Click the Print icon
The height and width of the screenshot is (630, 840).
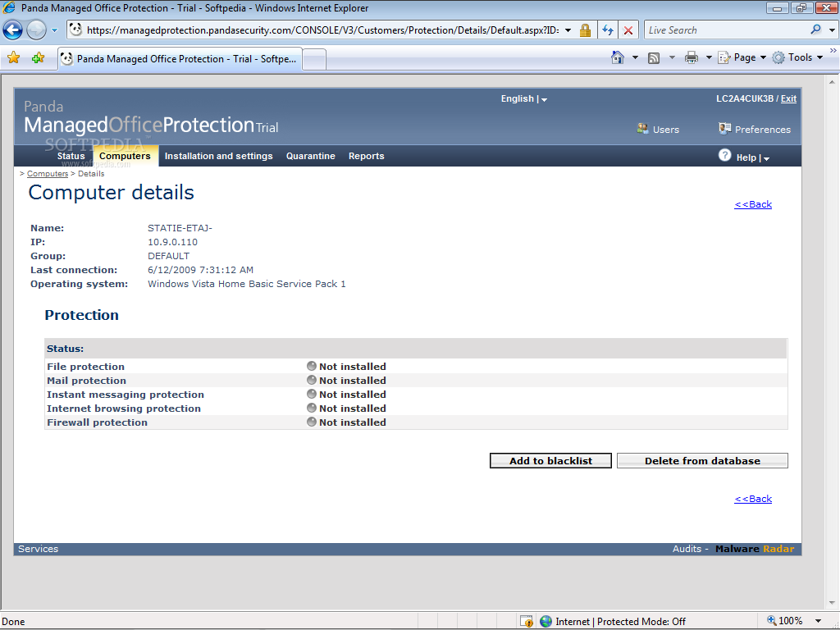tap(691, 57)
